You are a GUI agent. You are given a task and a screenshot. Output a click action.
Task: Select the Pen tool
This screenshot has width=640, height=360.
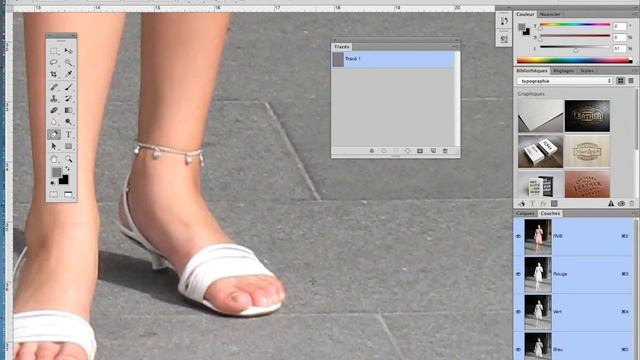coord(54,134)
